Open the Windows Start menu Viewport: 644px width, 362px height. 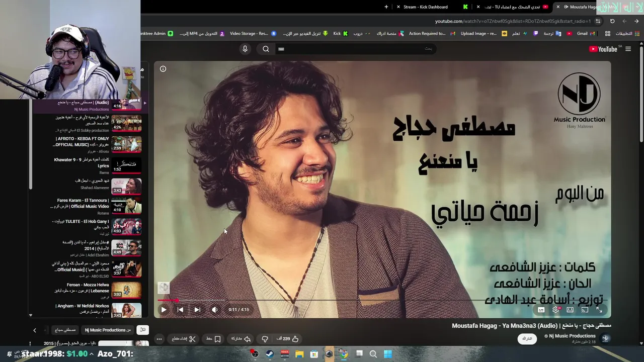coord(388,354)
